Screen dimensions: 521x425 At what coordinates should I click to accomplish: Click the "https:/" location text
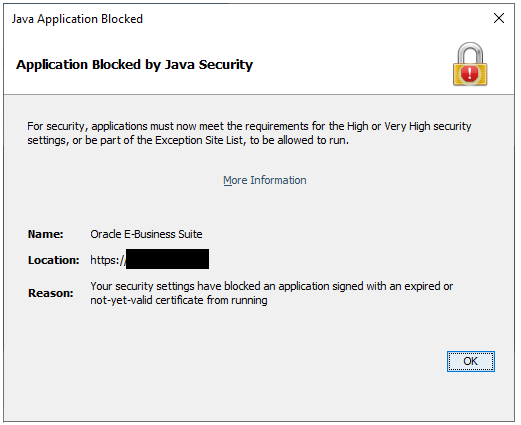point(108,260)
